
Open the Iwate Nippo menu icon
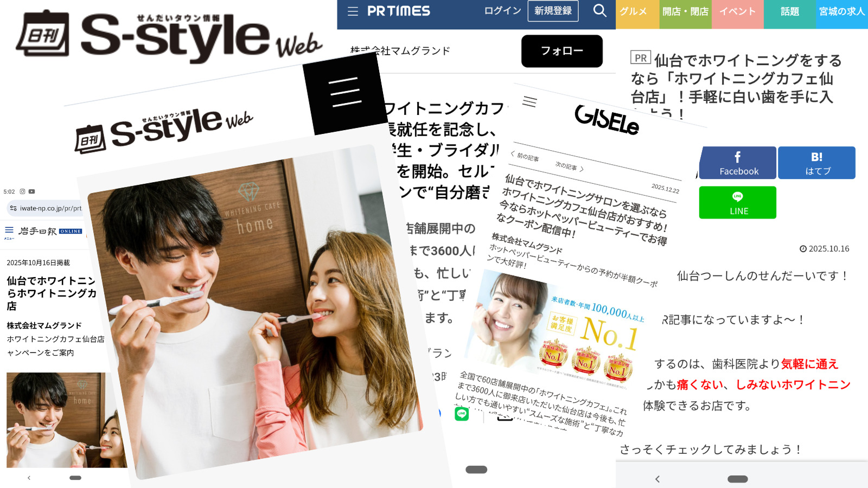point(9,231)
